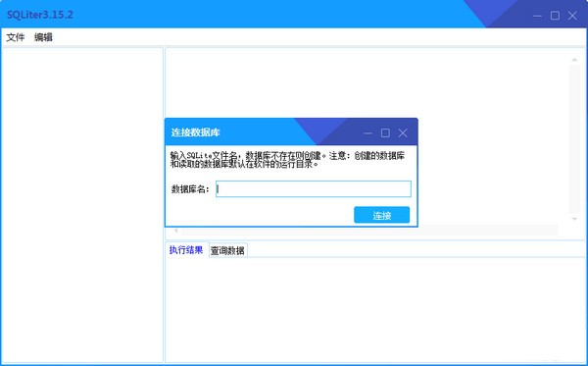The height and width of the screenshot is (366, 588).
Task: Open the 编辑 menu
Action: click(x=43, y=37)
